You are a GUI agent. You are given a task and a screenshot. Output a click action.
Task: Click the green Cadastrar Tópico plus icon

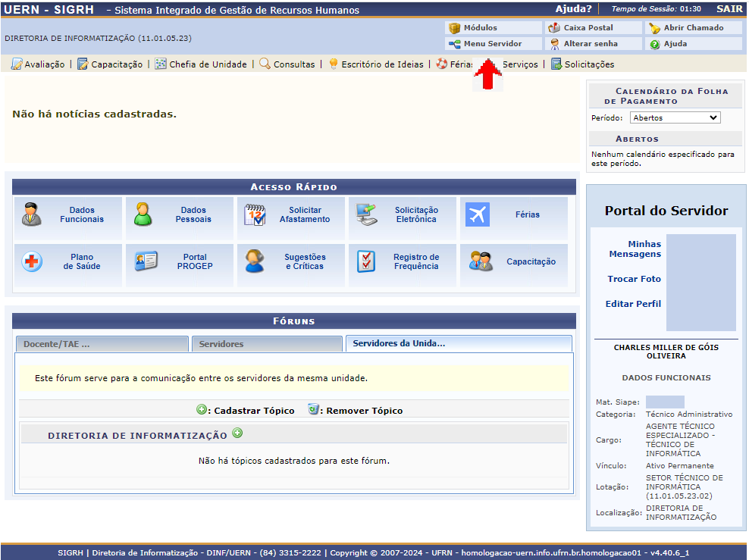[x=202, y=410]
